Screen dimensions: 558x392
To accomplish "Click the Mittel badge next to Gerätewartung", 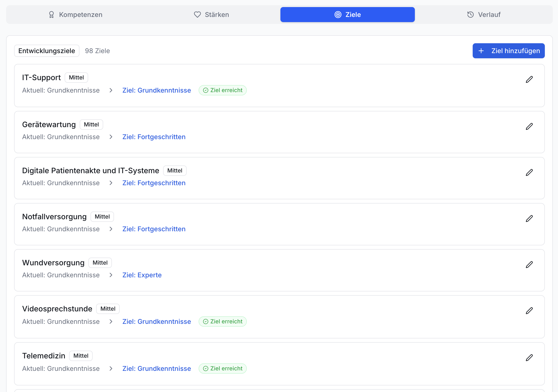I will click(x=91, y=124).
